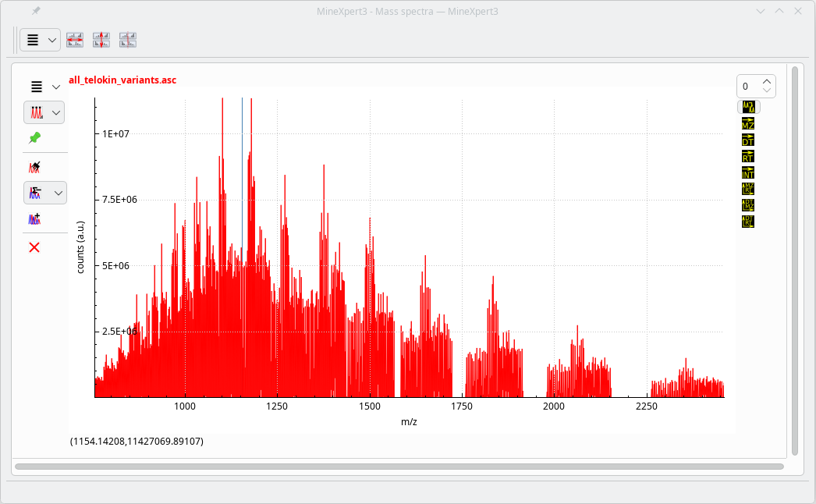Click the horizontal scrollbar below the plot
The image size is (816, 504).
(398, 467)
